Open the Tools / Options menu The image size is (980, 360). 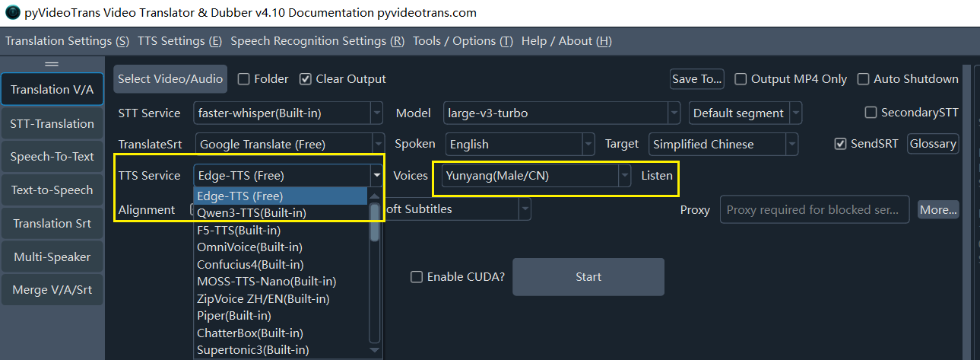pyautogui.click(x=463, y=41)
